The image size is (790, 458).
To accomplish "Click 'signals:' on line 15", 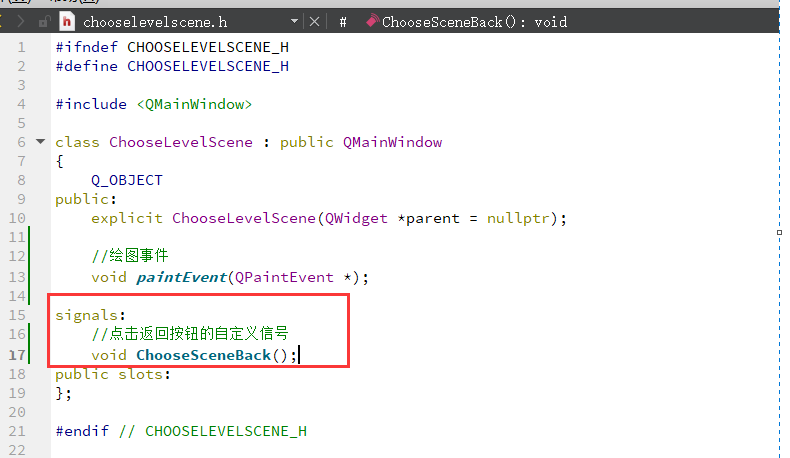I will (x=91, y=315).
